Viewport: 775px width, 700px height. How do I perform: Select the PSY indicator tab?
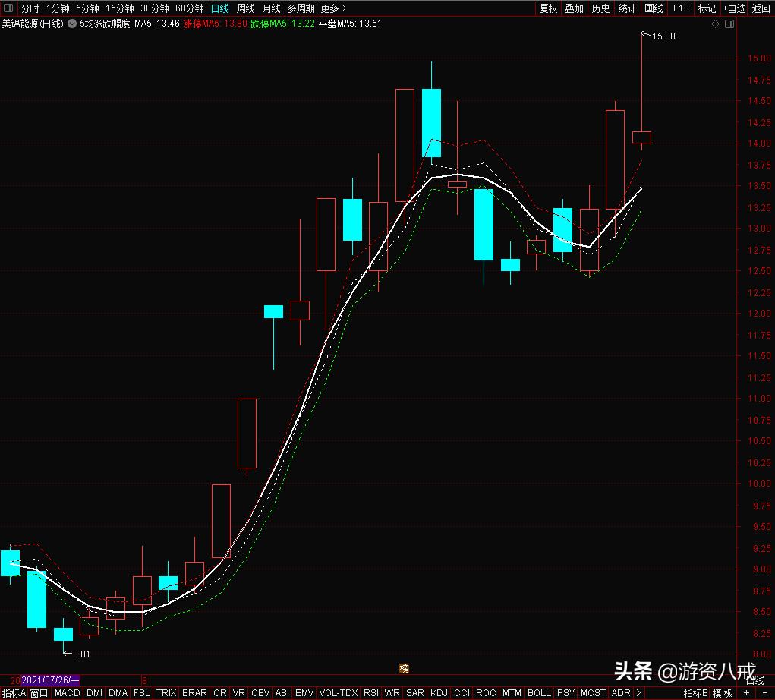coord(566,693)
